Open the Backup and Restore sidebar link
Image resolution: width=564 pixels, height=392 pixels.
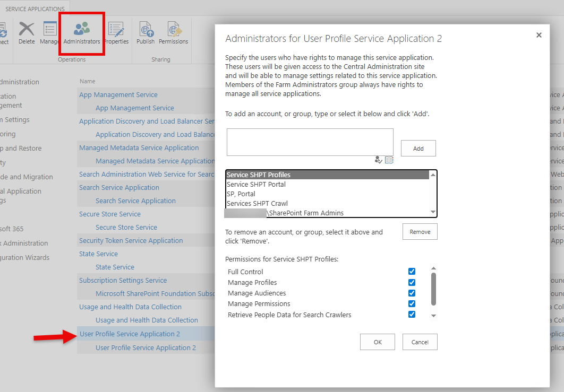point(21,149)
